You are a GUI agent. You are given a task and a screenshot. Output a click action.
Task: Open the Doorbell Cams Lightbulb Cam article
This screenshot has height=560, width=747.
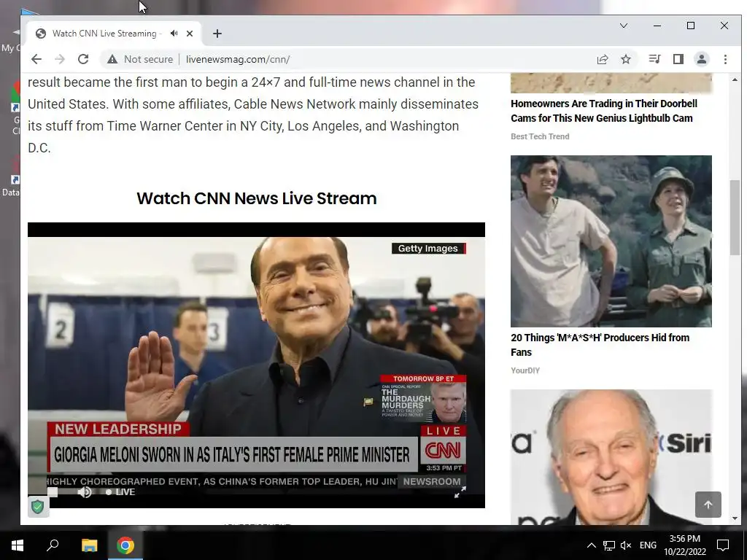[x=603, y=111]
